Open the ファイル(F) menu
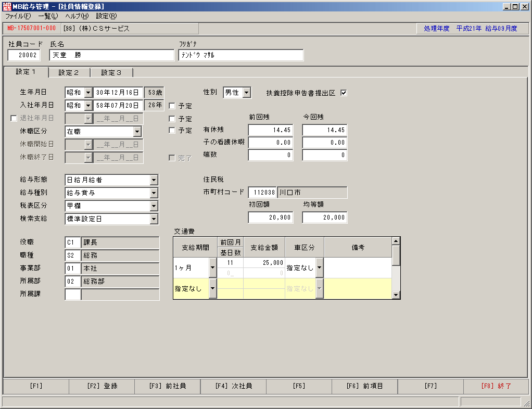The width and height of the screenshot is (532, 409). click(18, 16)
